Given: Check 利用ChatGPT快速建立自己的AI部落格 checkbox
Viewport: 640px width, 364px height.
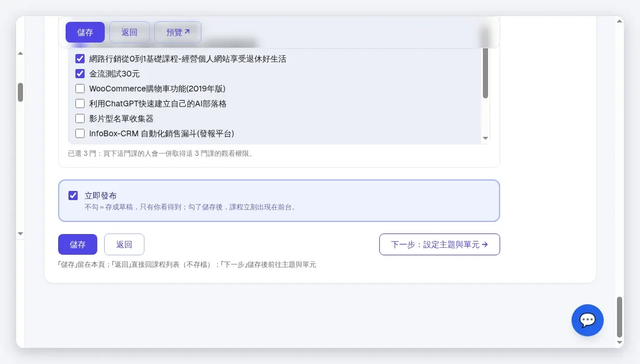Looking at the screenshot, I should (80, 104).
